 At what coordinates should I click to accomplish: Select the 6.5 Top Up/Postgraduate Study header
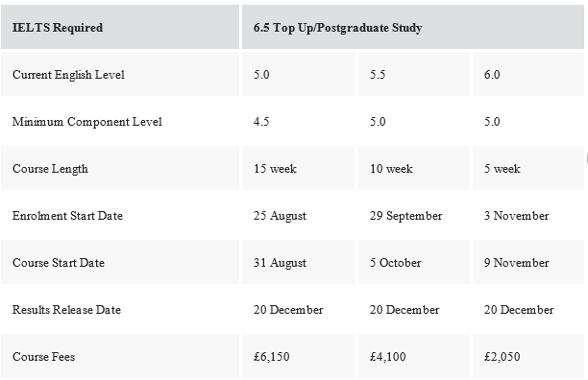click(x=413, y=27)
